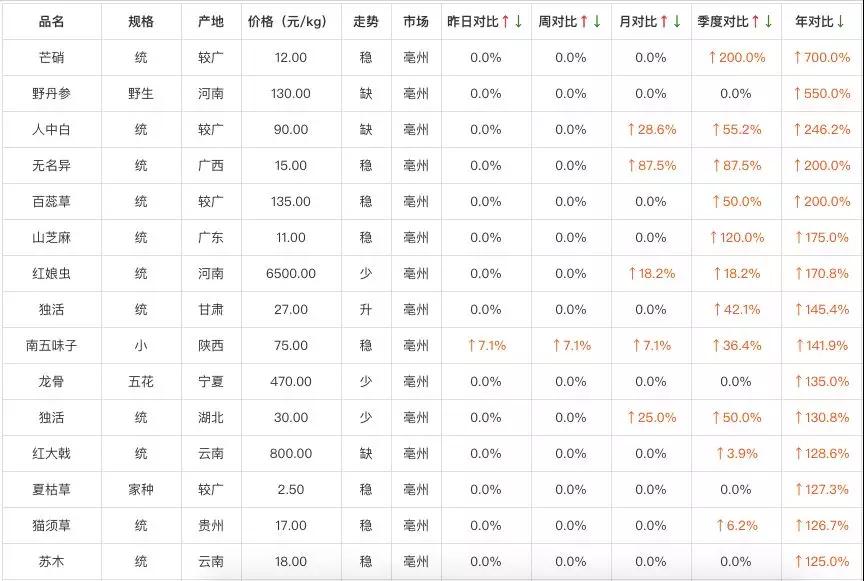The width and height of the screenshot is (864, 581).
Task: Click the 走势 column header
Action: click(366, 22)
